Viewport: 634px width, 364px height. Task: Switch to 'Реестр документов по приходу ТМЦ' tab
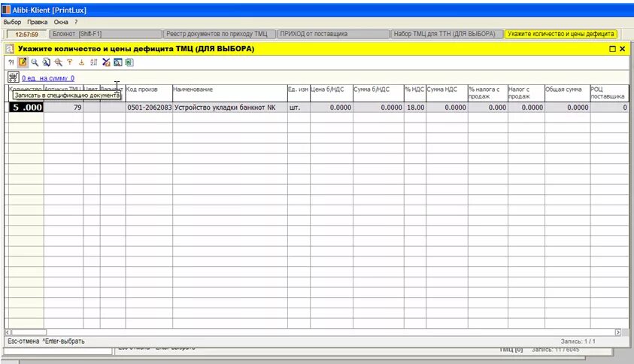219,34
